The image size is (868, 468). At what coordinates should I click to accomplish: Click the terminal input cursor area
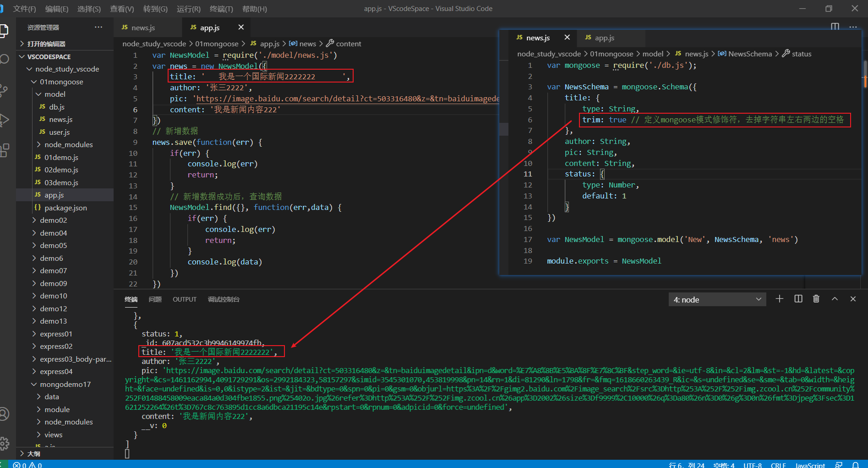127,454
